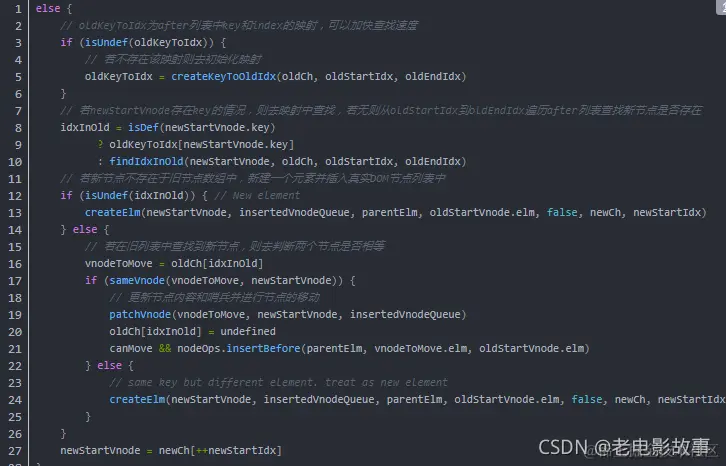This screenshot has height=466, width=726.
Task: Click line number 1 in the gutter
Action: coord(18,9)
